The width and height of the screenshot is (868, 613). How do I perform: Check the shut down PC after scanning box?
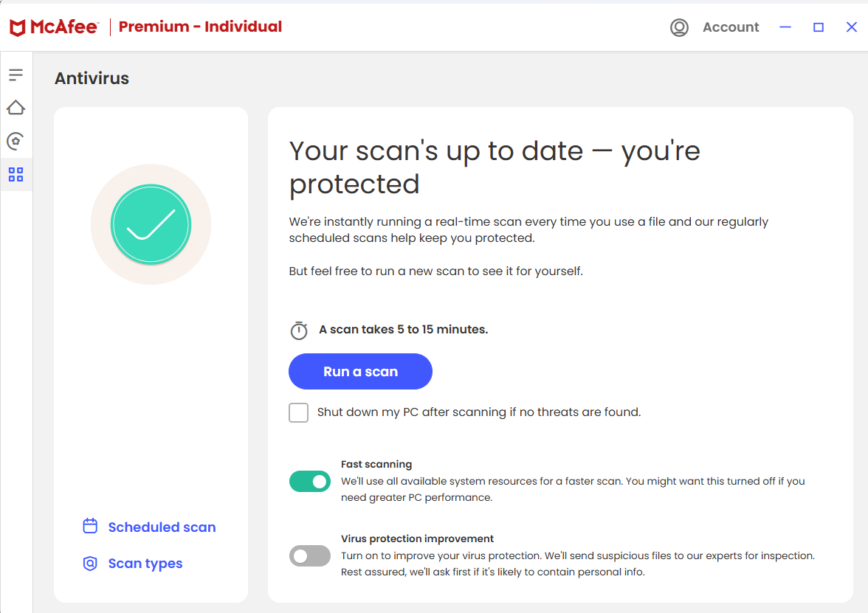[x=299, y=412]
